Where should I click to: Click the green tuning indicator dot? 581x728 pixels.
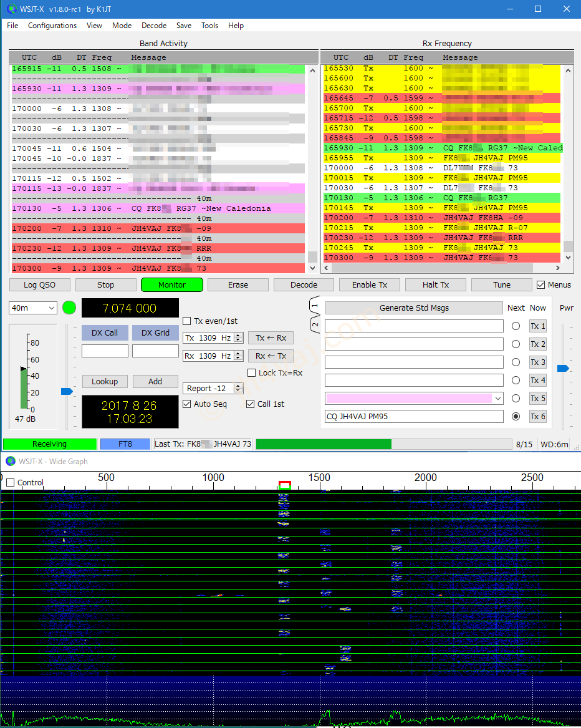tap(69, 308)
